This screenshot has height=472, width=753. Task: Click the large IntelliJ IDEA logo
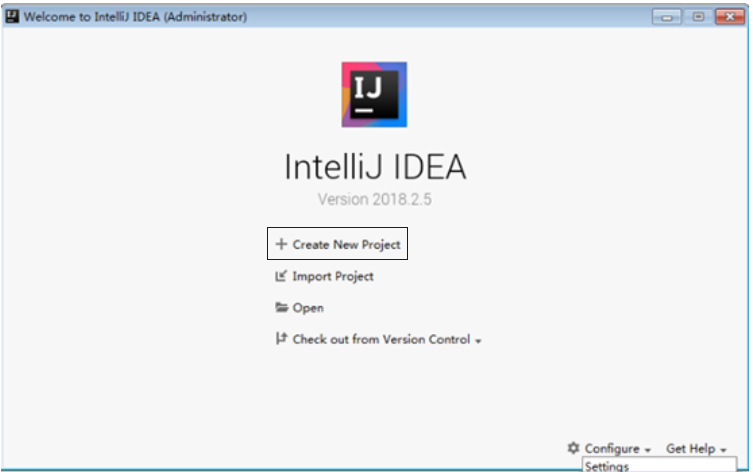[x=374, y=95]
